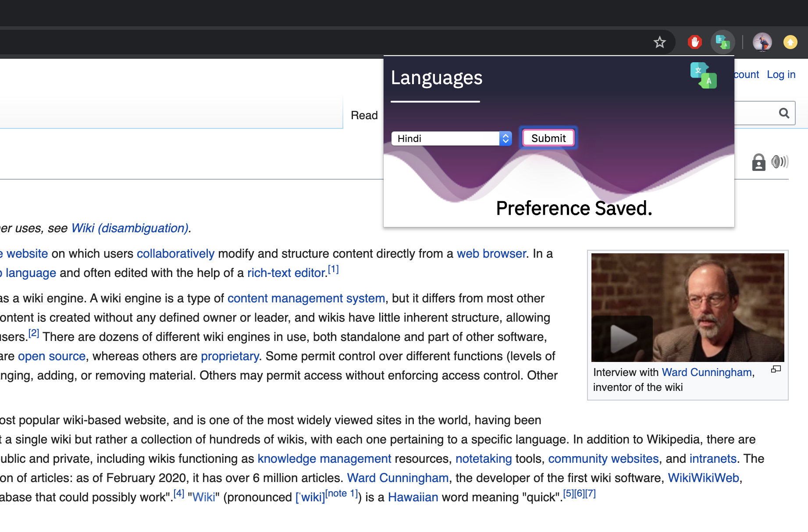Submit the language preference

[548, 138]
